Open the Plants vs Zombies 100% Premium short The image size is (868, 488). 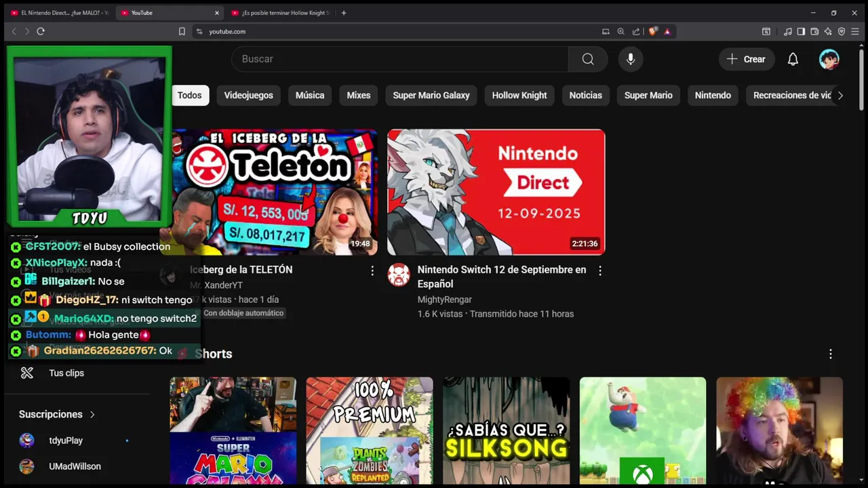(370, 430)
